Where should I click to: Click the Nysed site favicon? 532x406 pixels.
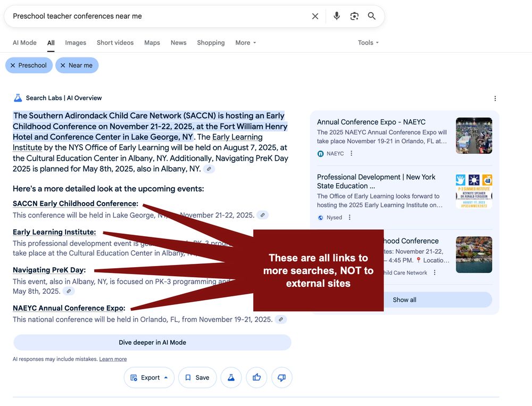coord(320,218)
